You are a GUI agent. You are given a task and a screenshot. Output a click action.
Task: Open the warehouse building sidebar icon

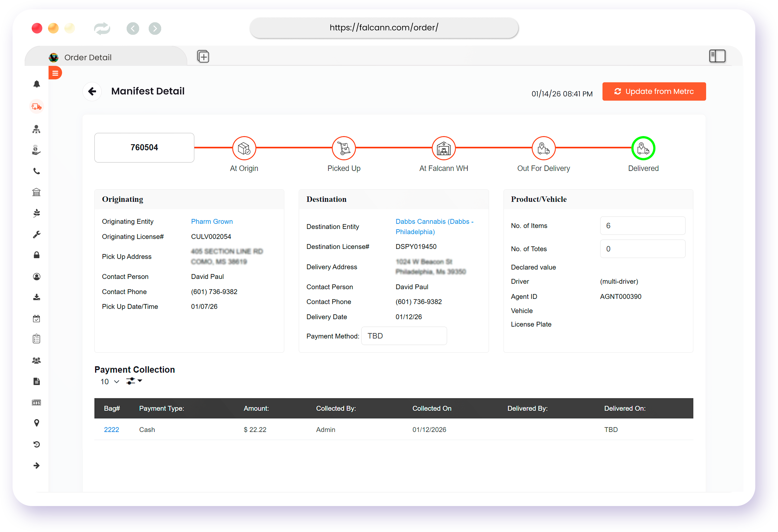tap(36, 192)
